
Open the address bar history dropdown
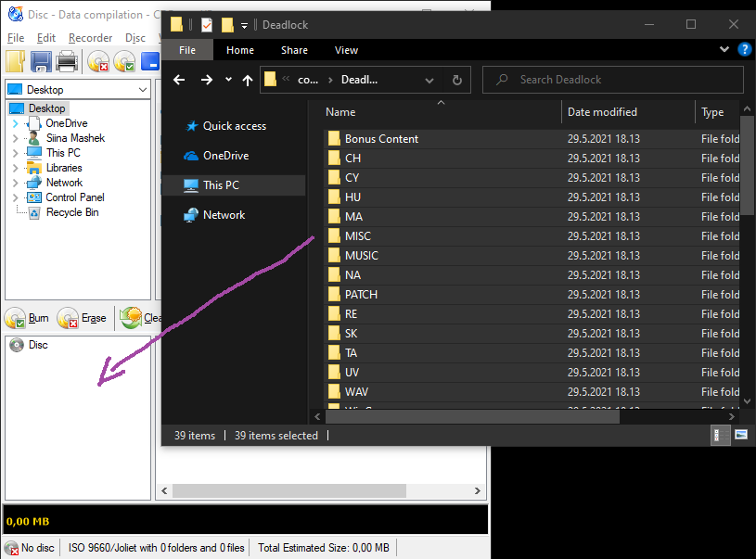[429, 80]
